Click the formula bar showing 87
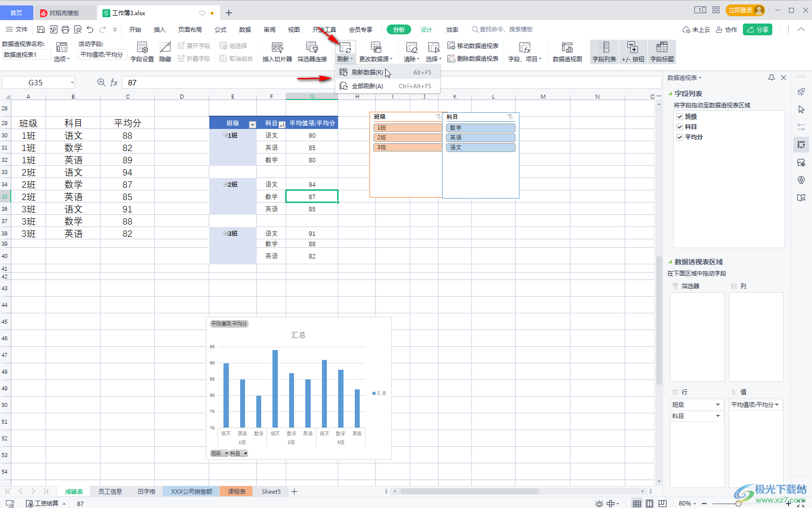 coord(391,82)
